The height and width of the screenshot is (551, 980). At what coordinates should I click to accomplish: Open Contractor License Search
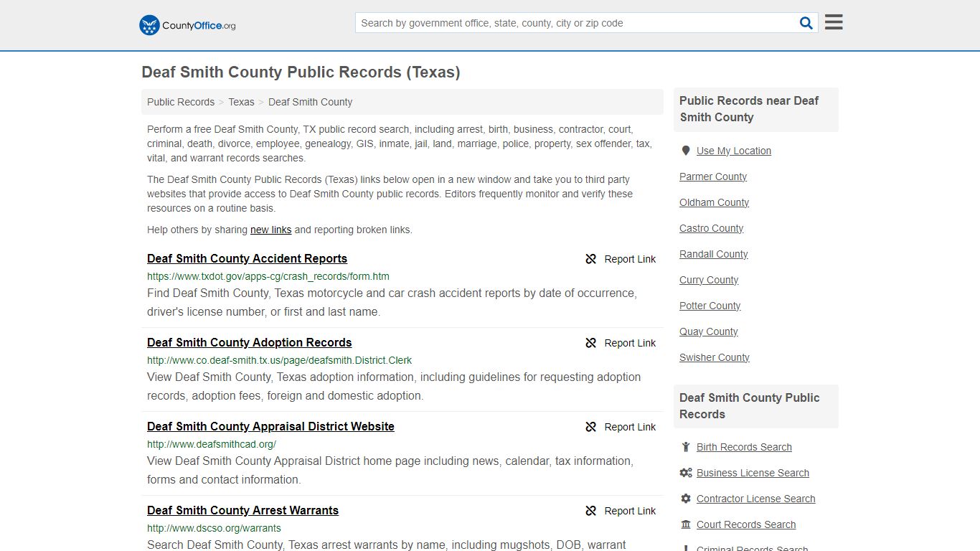coord(755,499)
